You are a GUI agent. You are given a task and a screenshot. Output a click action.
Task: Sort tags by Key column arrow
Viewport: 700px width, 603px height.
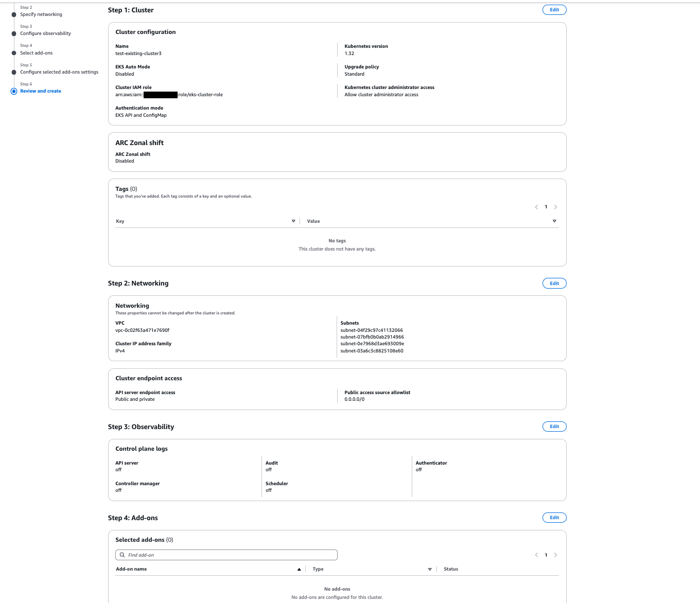(293, 221)
